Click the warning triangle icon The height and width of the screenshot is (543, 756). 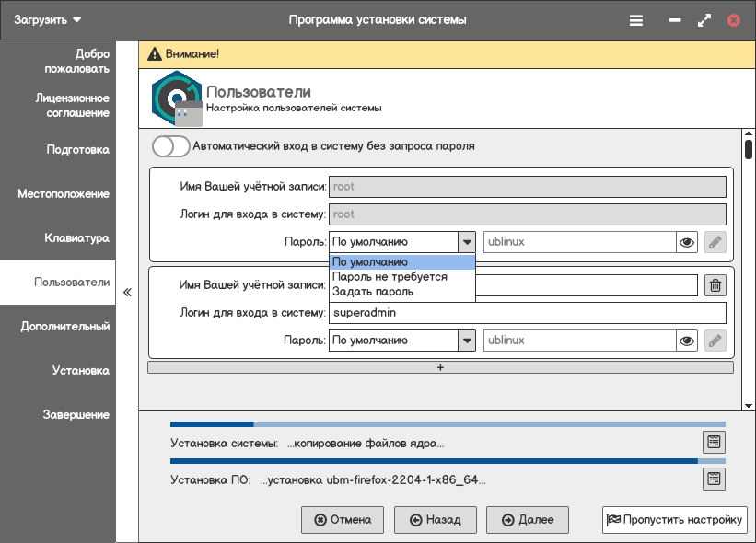pyautogui.click(x=153, y=54)
